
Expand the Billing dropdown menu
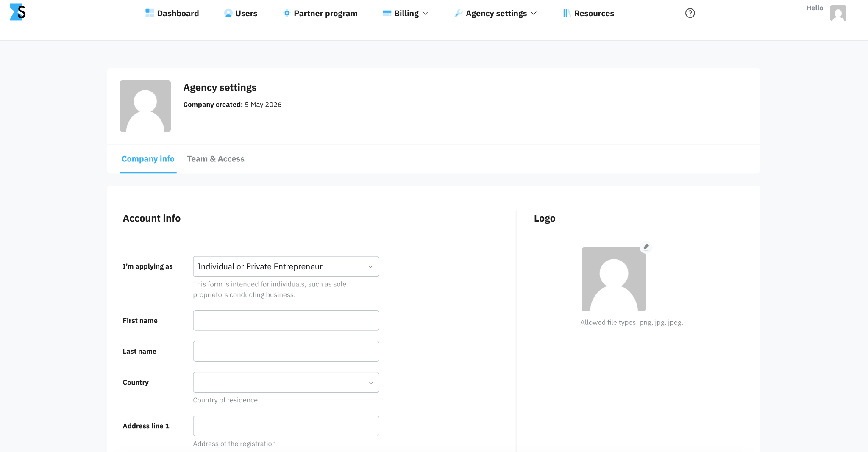pyautogui.click(x=406, y=13)
